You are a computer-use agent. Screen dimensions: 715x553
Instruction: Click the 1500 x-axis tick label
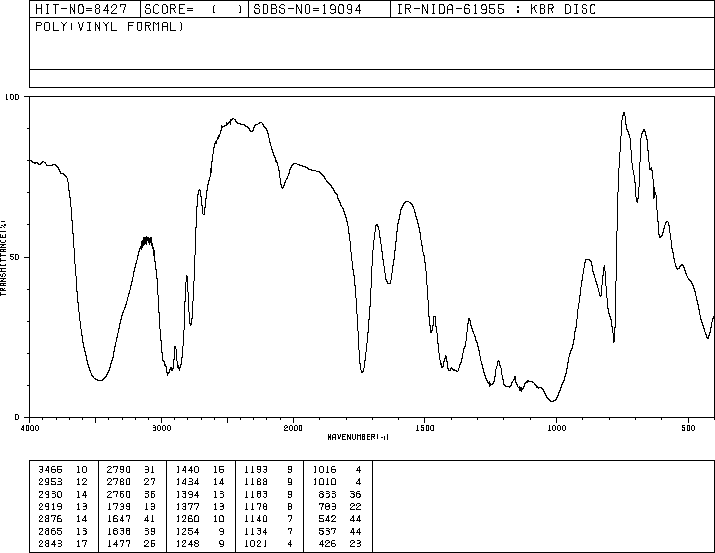pos(425,428)
